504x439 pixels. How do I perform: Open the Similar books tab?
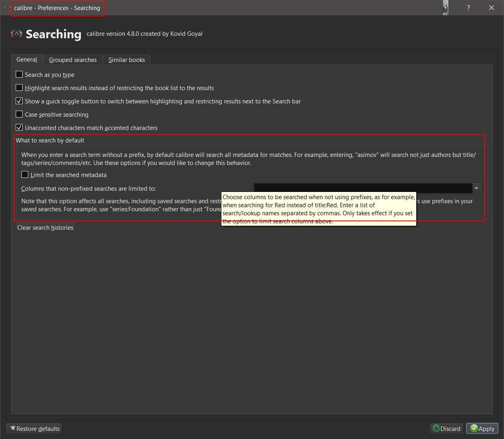coord(127,60)
